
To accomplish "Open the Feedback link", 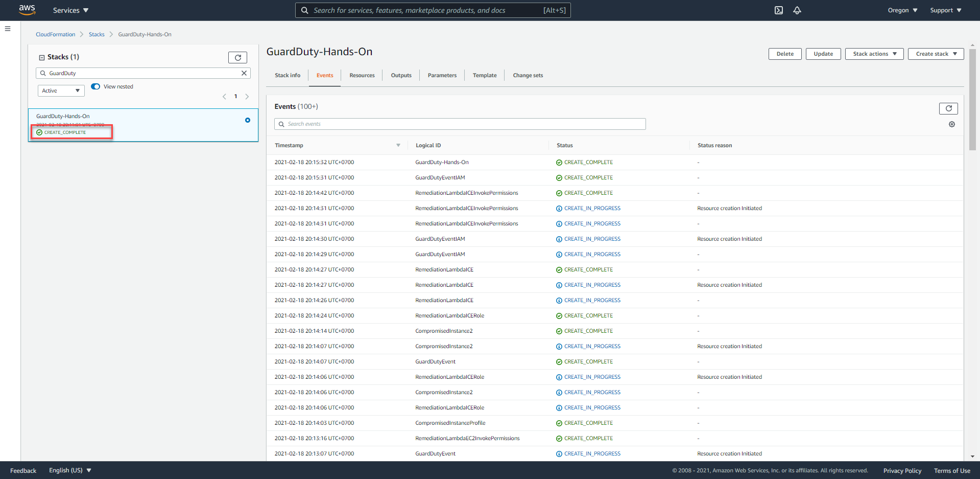I will [23, 470].
